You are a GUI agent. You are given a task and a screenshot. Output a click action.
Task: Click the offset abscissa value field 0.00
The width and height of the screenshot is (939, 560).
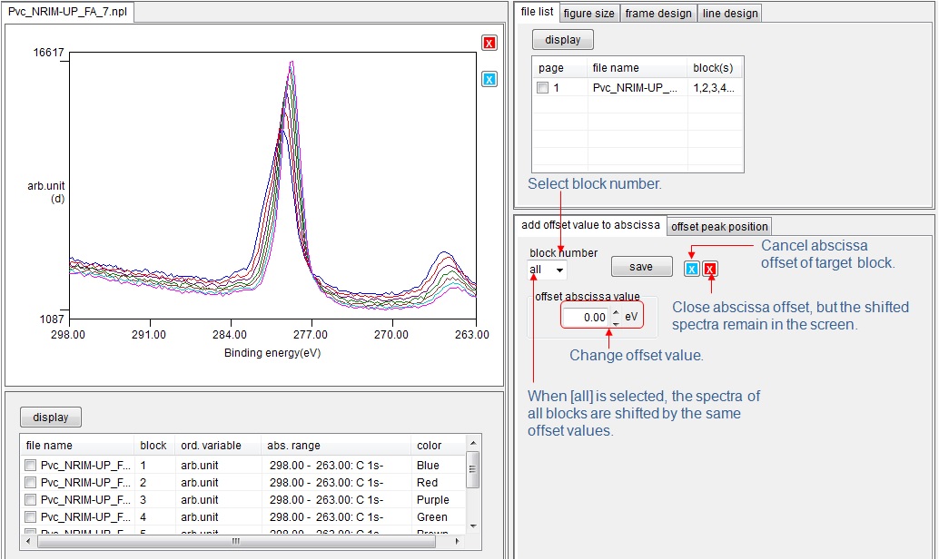point(587,317)
